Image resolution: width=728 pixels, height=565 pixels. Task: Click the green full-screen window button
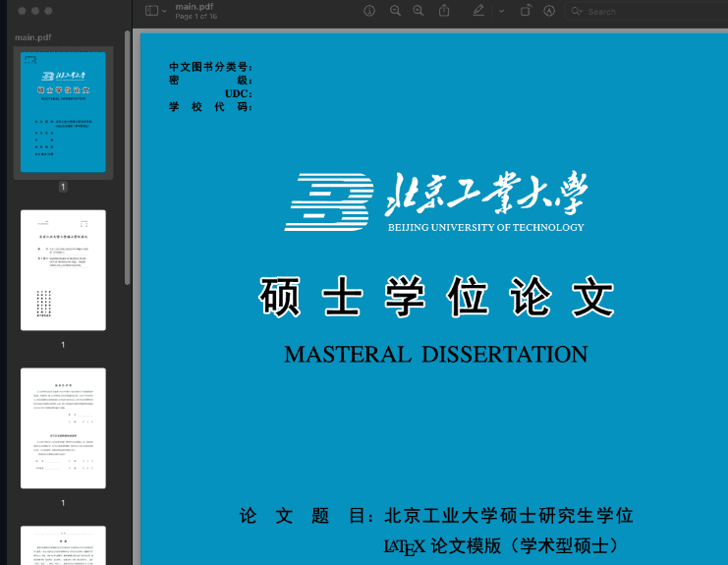(x=48, y=11)
